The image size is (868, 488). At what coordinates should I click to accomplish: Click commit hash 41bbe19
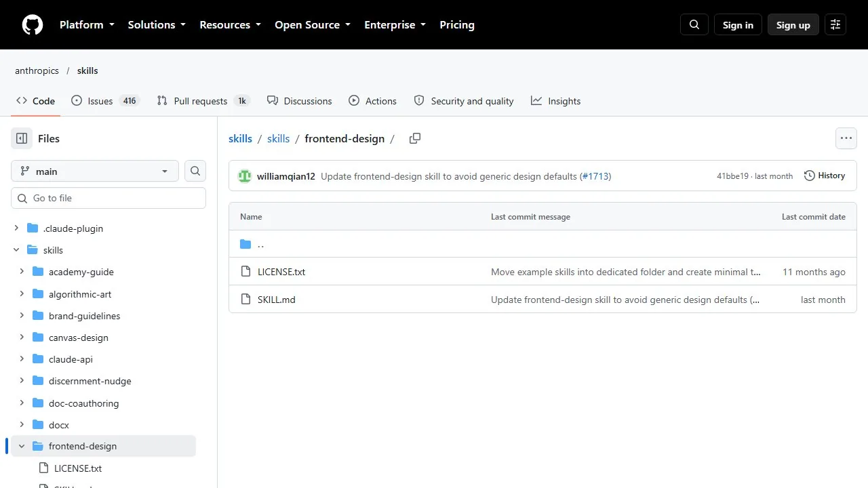click(x=732, y=176)
